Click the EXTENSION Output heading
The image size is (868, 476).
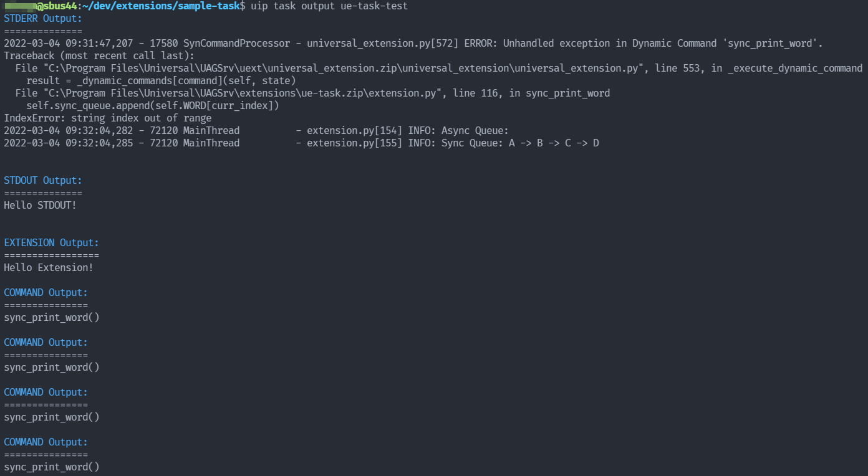tap(51, 242)
